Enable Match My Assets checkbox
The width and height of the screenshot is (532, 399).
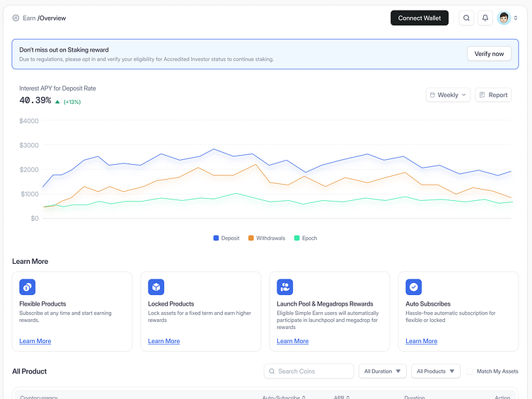tap(470, 371)
